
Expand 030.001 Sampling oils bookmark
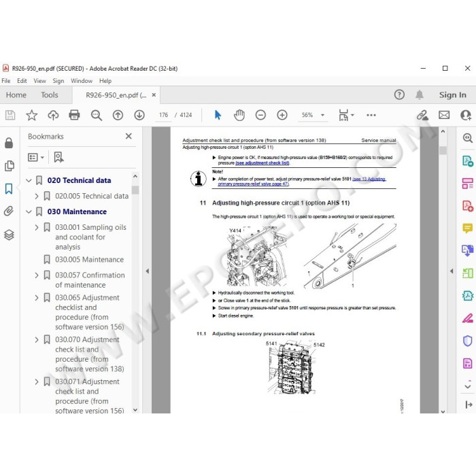(37, 227)
